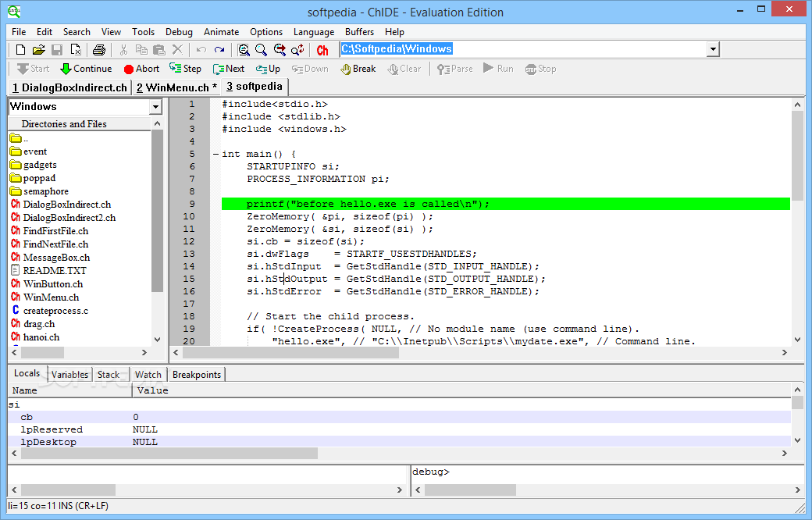Click the Redo arrow icon

[219, 50]
